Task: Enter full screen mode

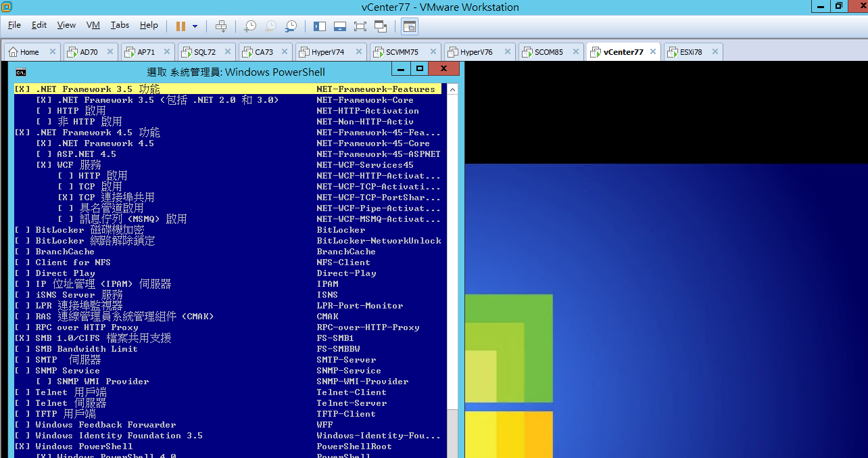Action: [x=360, y=26]
